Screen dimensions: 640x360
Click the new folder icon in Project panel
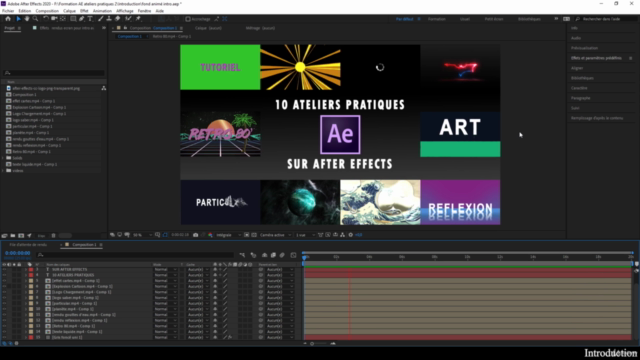click(x=13, y=236)
